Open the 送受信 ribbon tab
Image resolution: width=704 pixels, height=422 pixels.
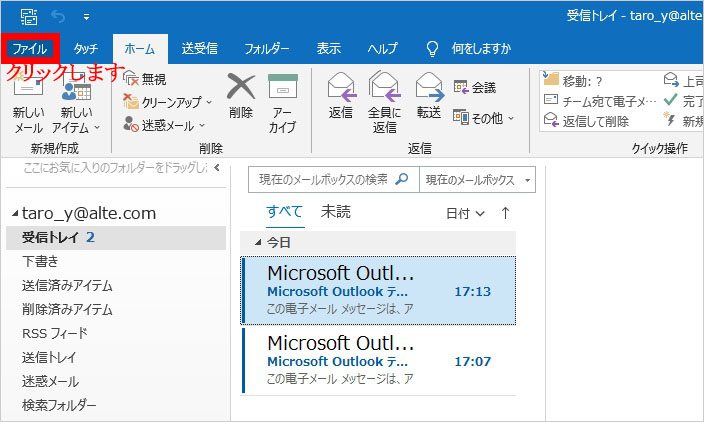point(200,48)
